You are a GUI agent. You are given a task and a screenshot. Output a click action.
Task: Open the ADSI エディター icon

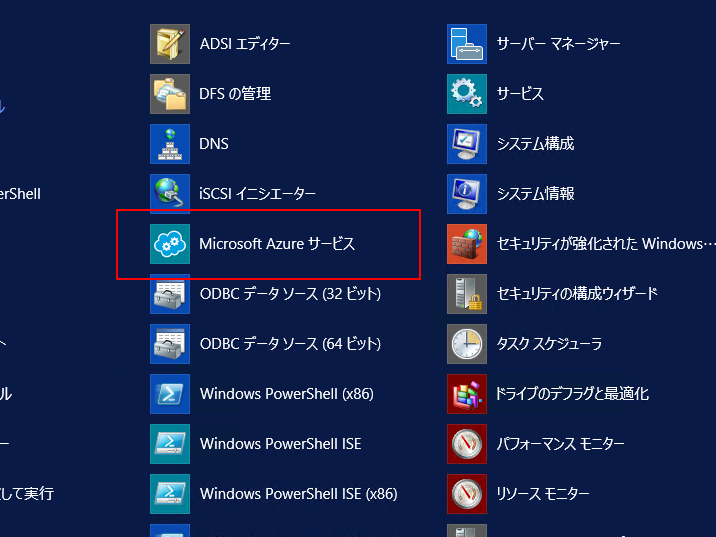170,44
